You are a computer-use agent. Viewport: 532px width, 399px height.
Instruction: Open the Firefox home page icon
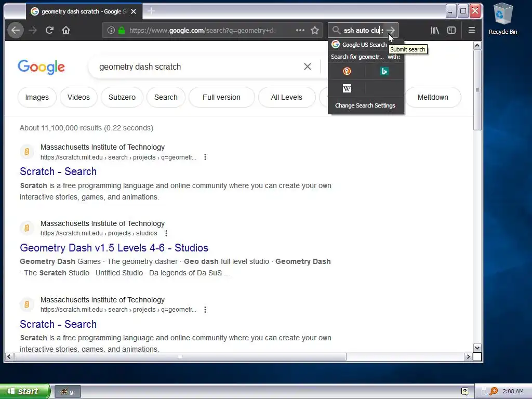(66, 30)
